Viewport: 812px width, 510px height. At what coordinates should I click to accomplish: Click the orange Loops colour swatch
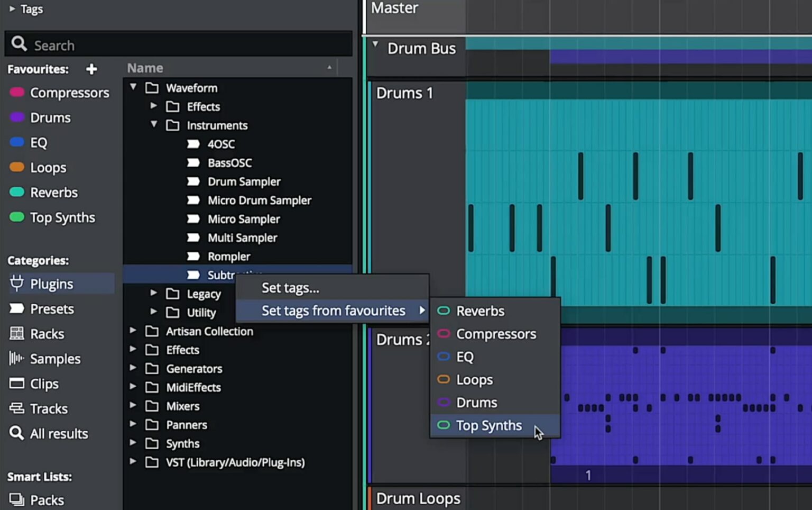(x=17, y=167)
